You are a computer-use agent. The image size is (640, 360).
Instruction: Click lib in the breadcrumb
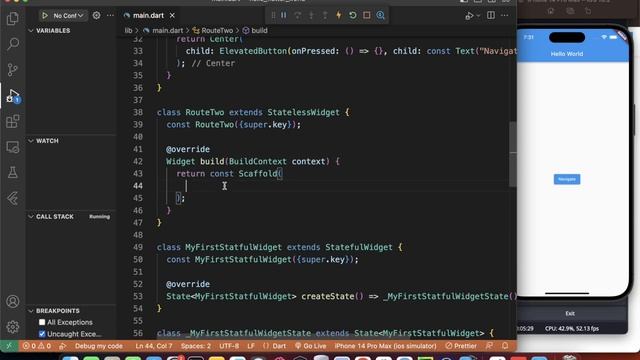(x=128, y=31)
